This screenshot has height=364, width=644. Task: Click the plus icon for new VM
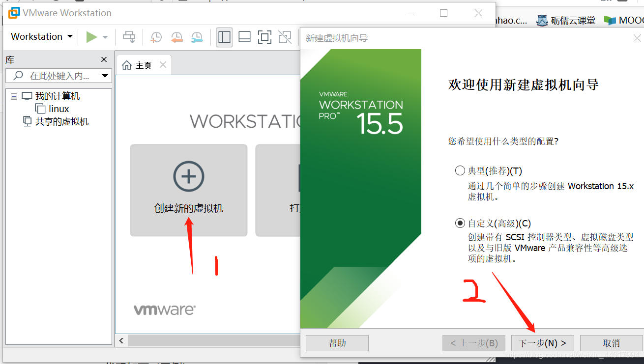click(189, 176)
